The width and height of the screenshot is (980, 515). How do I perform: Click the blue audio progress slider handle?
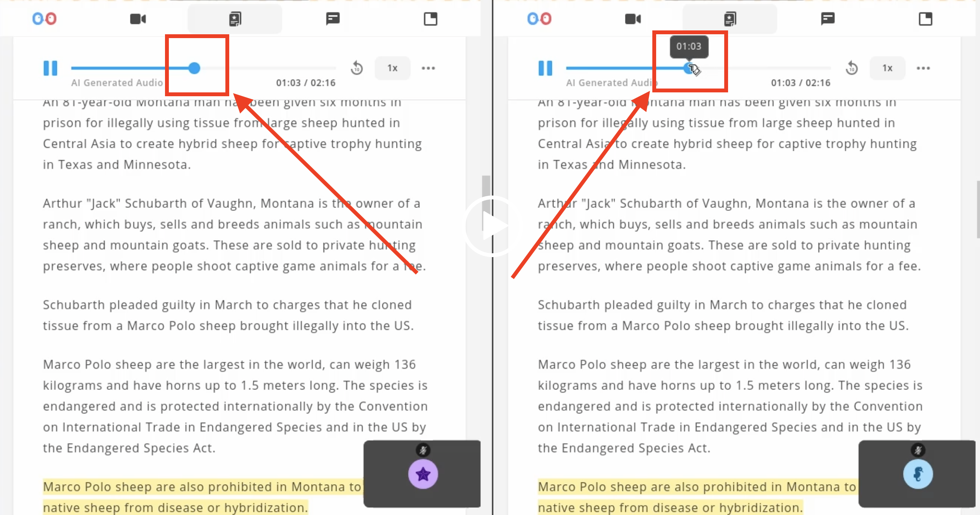[194, 68]
